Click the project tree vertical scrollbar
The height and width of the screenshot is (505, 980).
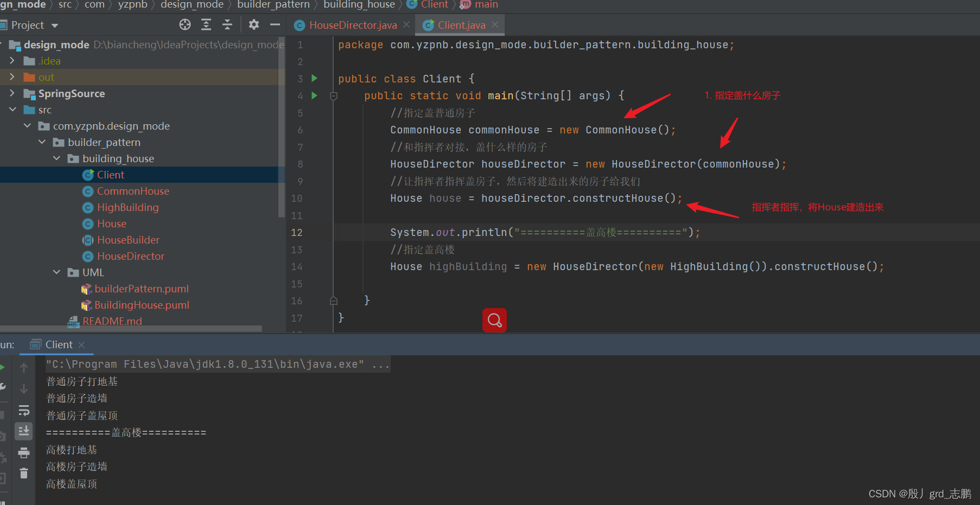pos(282,127)
